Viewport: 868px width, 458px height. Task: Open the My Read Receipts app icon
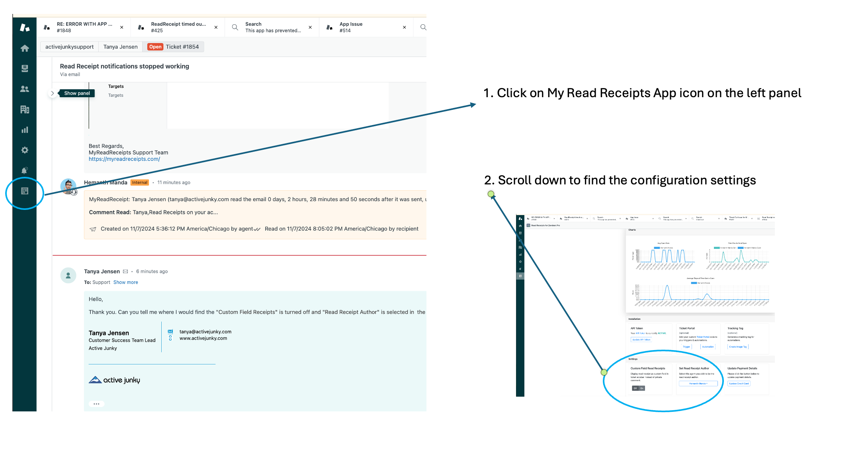pos(25,191)
